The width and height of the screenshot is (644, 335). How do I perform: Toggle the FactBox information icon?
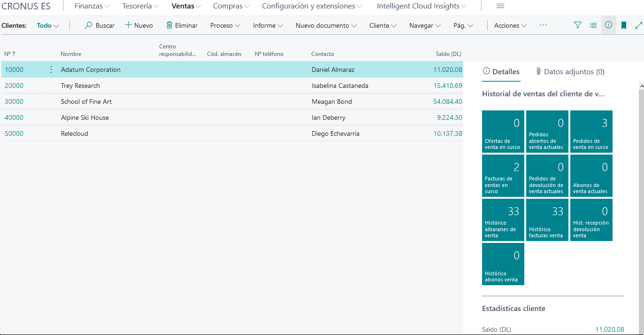pos(608,25)
